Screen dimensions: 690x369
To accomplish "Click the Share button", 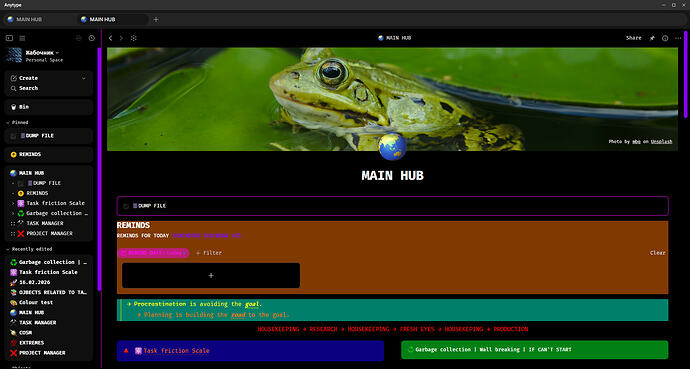I will [634, 38].
